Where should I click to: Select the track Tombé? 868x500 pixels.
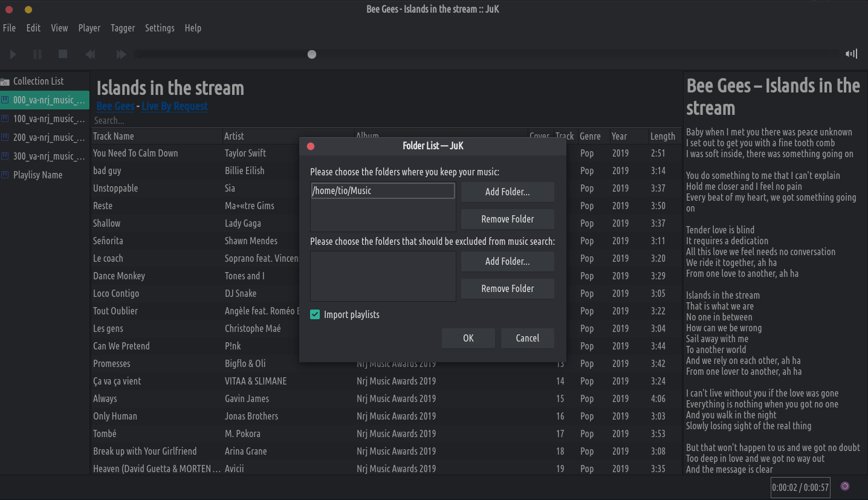coord(105,433)
